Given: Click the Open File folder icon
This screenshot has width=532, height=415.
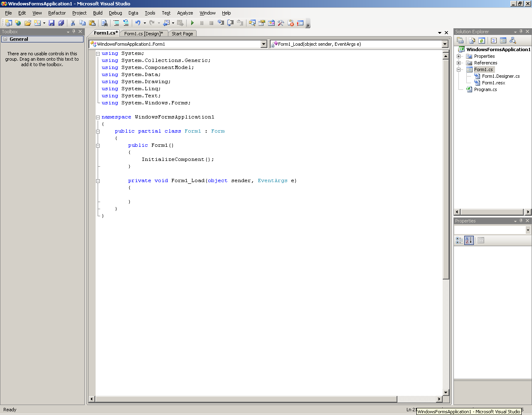Looking at the screenshot, I should click(27, 23).
